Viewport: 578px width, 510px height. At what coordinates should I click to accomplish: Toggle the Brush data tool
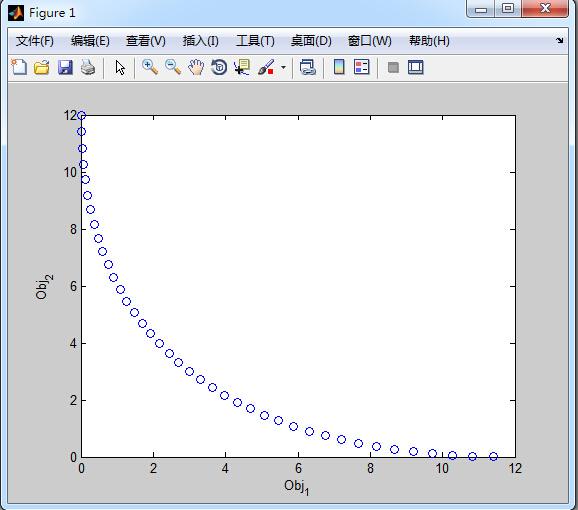point(266,67)
